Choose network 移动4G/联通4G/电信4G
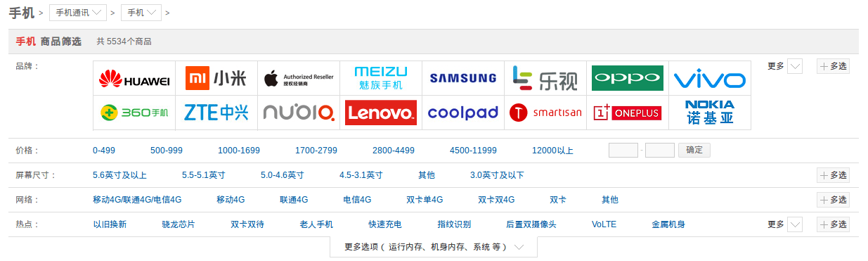The image size is (868, 261). 137,200
